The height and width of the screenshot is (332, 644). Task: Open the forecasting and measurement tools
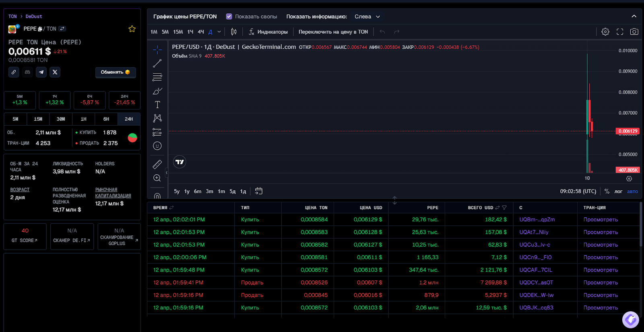(157, 132)
